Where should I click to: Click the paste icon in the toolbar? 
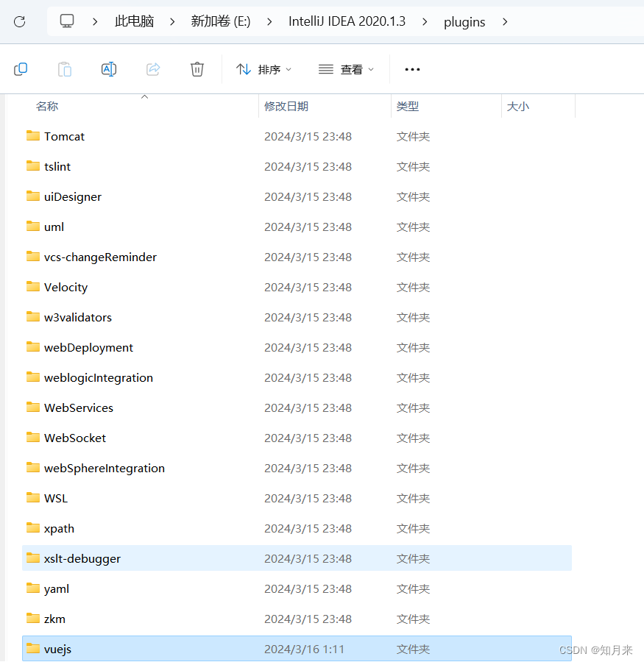(x=65, y=69)
